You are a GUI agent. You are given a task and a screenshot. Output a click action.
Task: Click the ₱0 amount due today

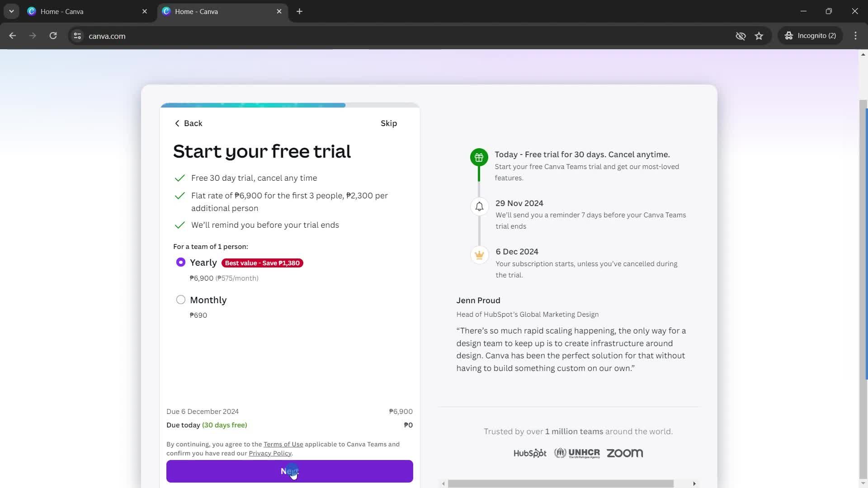(408, 425)
